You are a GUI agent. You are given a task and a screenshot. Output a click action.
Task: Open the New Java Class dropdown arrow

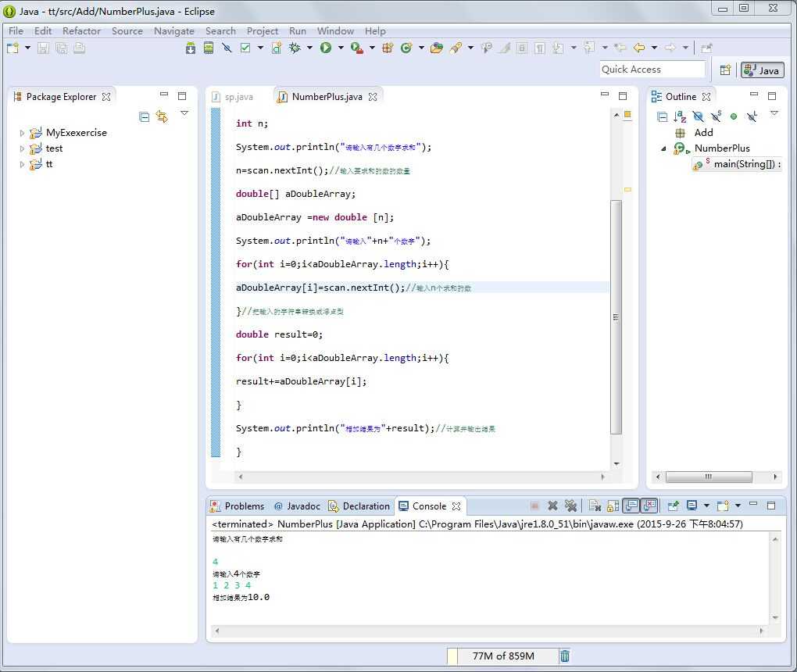(x=421, y=48)
